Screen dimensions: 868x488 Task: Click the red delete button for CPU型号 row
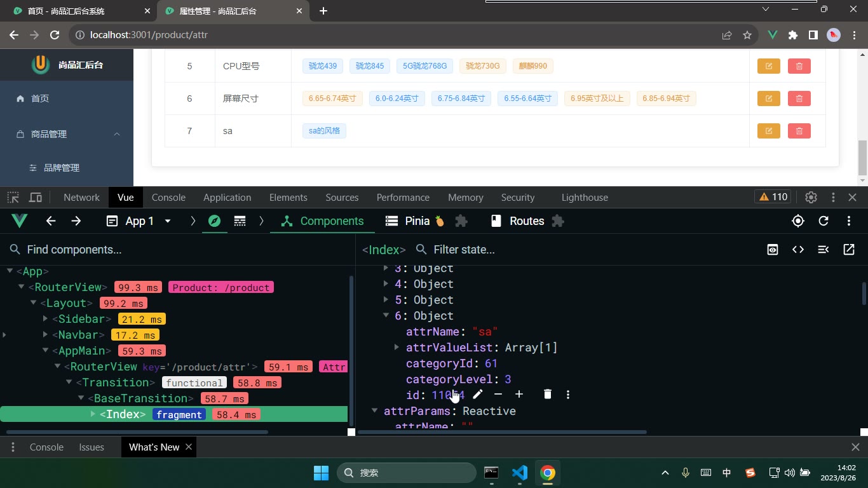point(799,66)
